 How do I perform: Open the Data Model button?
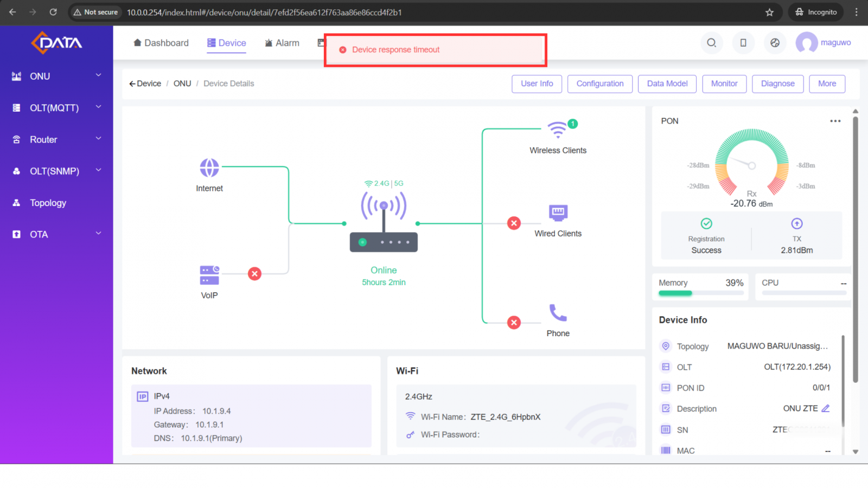point(667,84)
